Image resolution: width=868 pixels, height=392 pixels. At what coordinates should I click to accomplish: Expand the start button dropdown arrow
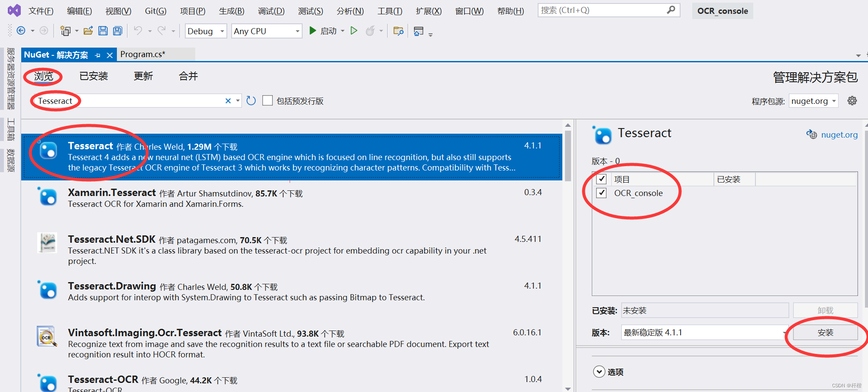coord(343,31)
